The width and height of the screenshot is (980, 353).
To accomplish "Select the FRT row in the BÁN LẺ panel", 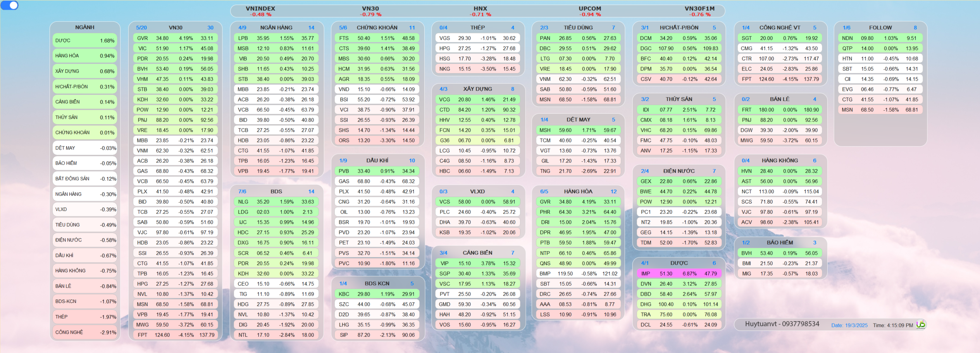I will [x=779, y=110].
